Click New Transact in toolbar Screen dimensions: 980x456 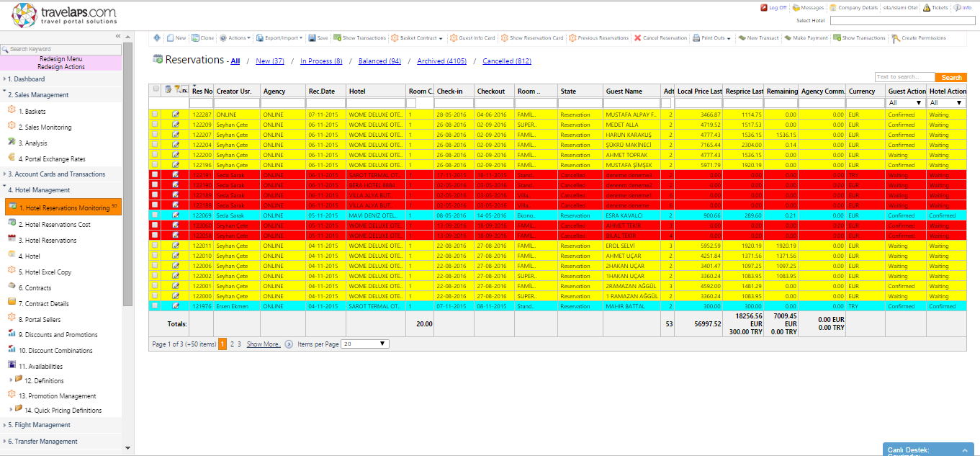(758, 38)
